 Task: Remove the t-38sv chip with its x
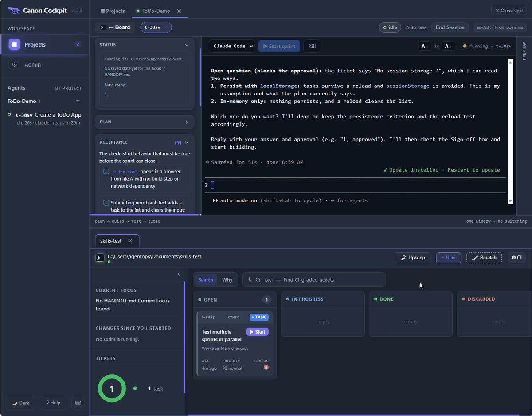coord(166,27)
